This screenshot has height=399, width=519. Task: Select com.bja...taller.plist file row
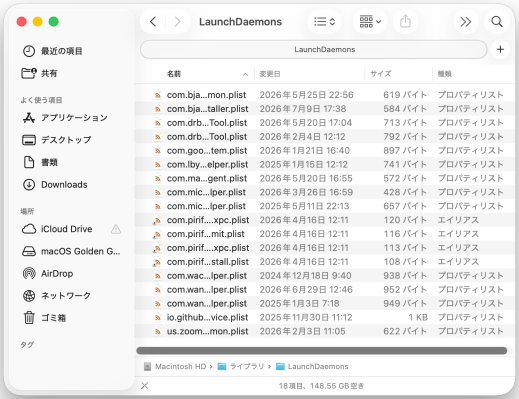pos(325,109)
